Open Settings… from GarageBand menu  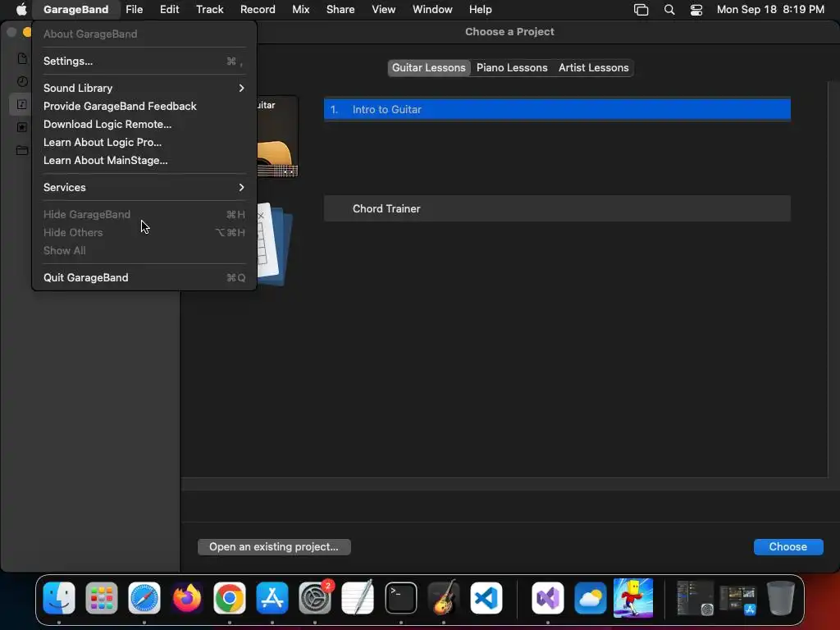(x=144, y=61)
